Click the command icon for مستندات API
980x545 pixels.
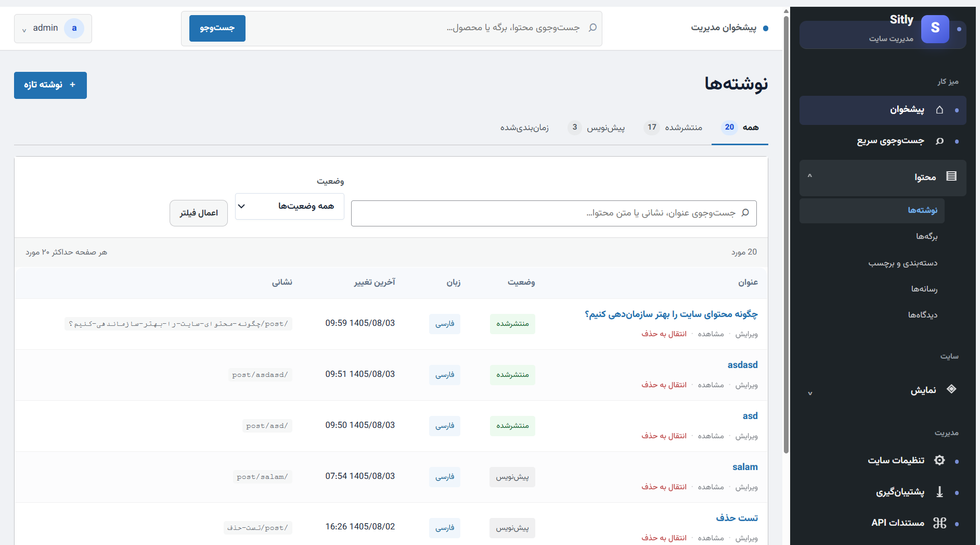(939, 523)
